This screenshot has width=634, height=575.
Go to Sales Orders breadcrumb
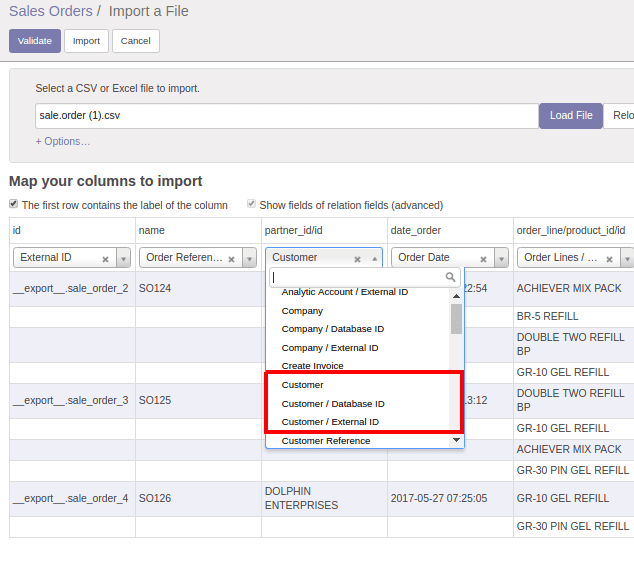pos(51,11)
